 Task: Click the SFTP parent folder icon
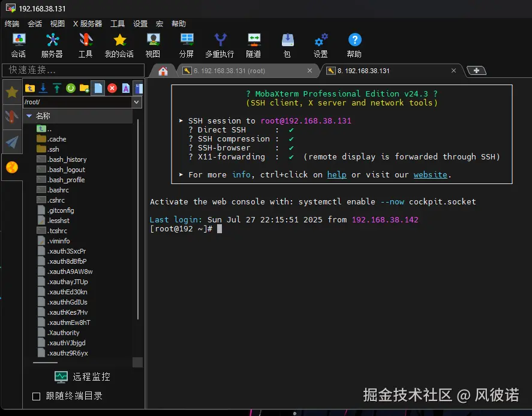(x=30, y=89)
